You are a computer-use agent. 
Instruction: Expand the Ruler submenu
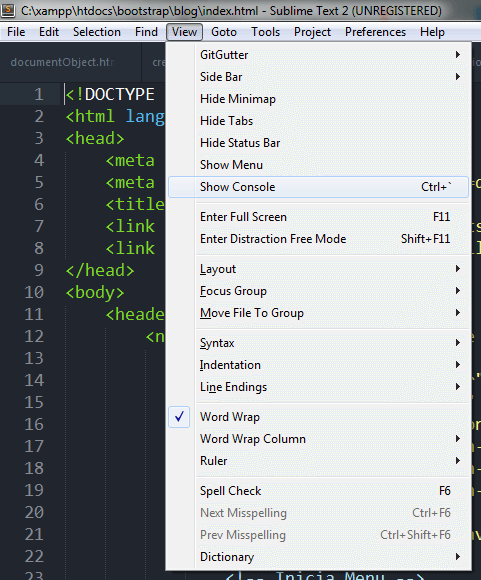pos(319,461)
